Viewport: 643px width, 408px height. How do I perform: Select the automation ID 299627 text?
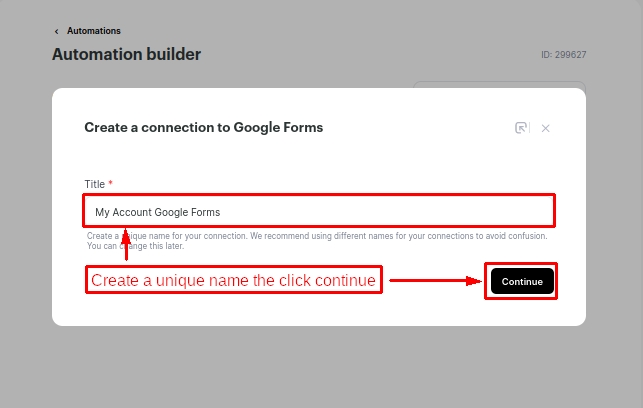pos(563,55)
